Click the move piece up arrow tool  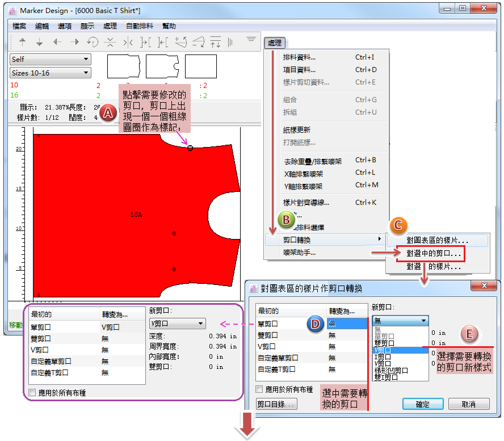click(x=22, y=42)
